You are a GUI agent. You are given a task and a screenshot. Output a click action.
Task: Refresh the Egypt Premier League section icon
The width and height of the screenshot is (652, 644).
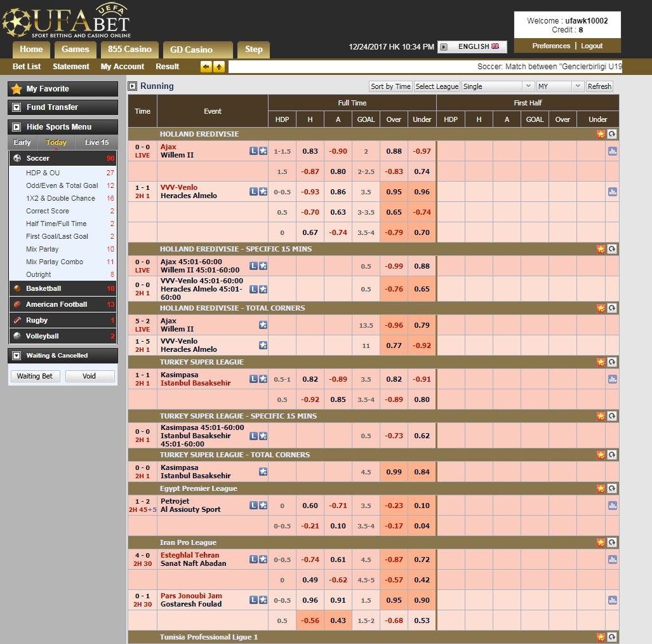coord(611,488)
